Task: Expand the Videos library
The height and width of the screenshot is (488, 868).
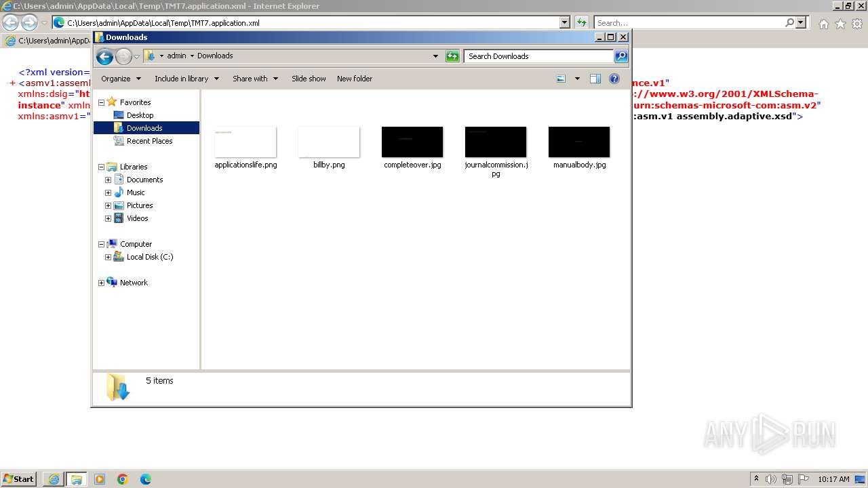Action: point(108,218)
